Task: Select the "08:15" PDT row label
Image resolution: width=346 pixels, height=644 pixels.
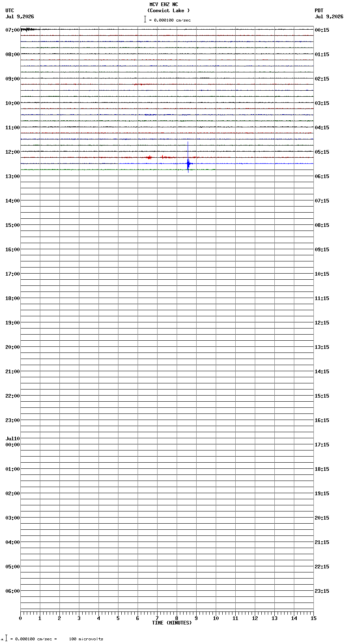Action: [322, 225]
